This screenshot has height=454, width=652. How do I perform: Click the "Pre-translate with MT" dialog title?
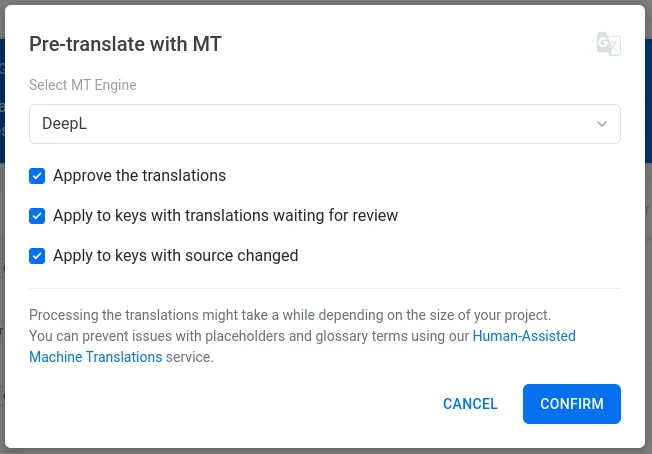(125, 44)
